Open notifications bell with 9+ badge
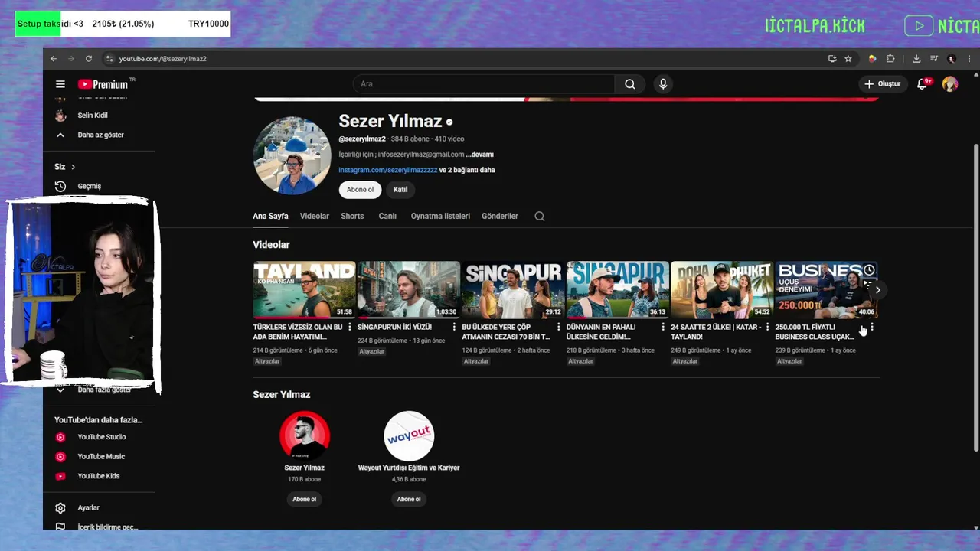The image size is (980, 551). point(923,83)
